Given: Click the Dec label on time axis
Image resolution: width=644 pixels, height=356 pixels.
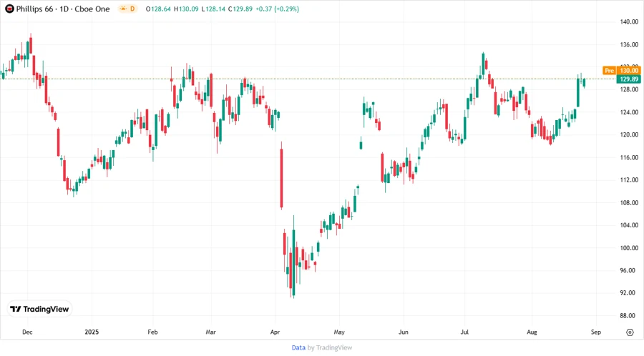Looking at the screenshot, I should [27, 332].
